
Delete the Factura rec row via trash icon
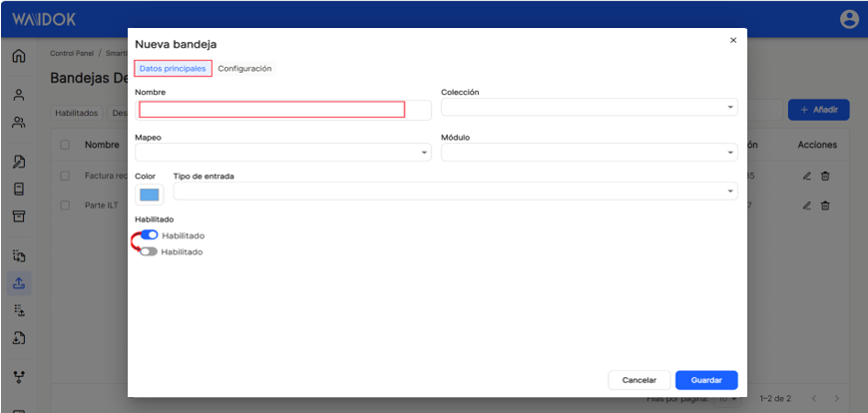825,176
